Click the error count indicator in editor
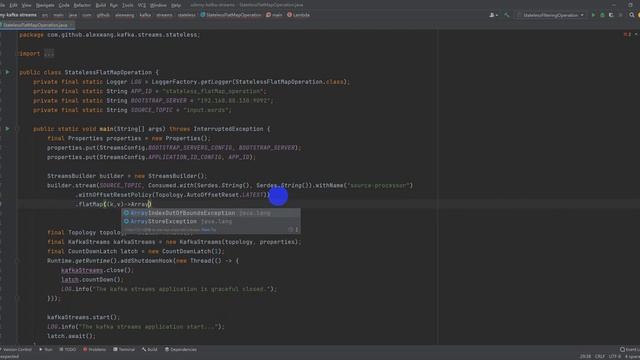640x360 pixels. pos(627,34)
